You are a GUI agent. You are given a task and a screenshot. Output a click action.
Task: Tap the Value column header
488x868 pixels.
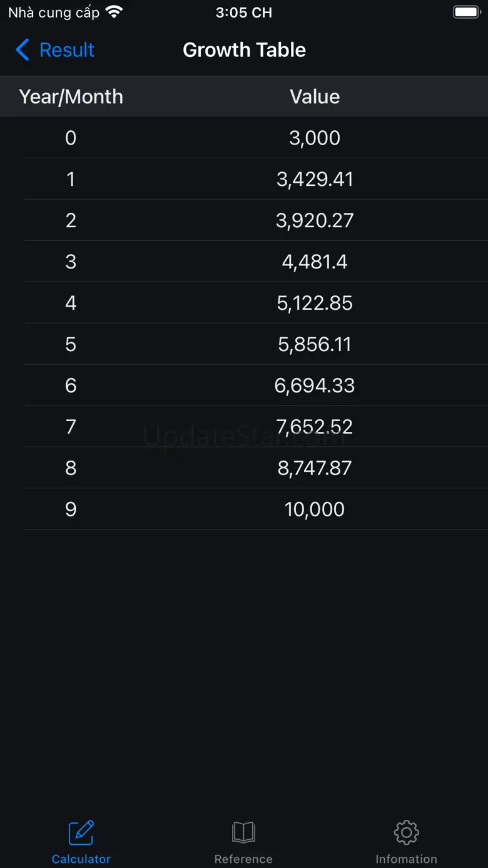coord(315,96)
